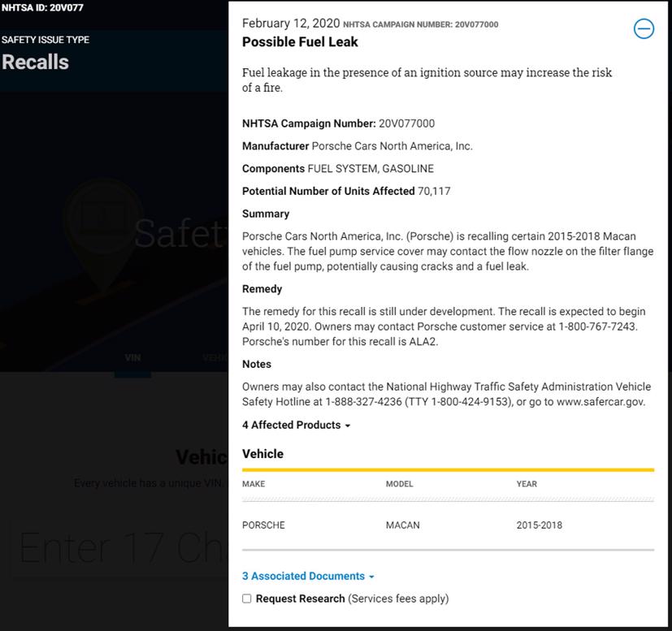The width and height of the screenshot is (672, 631).
Task: Expand the 4 Affected Products list
Action: [296, 425]
